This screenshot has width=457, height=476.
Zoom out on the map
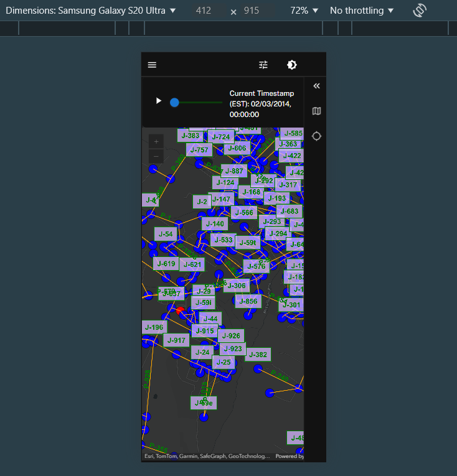(156, 156)
